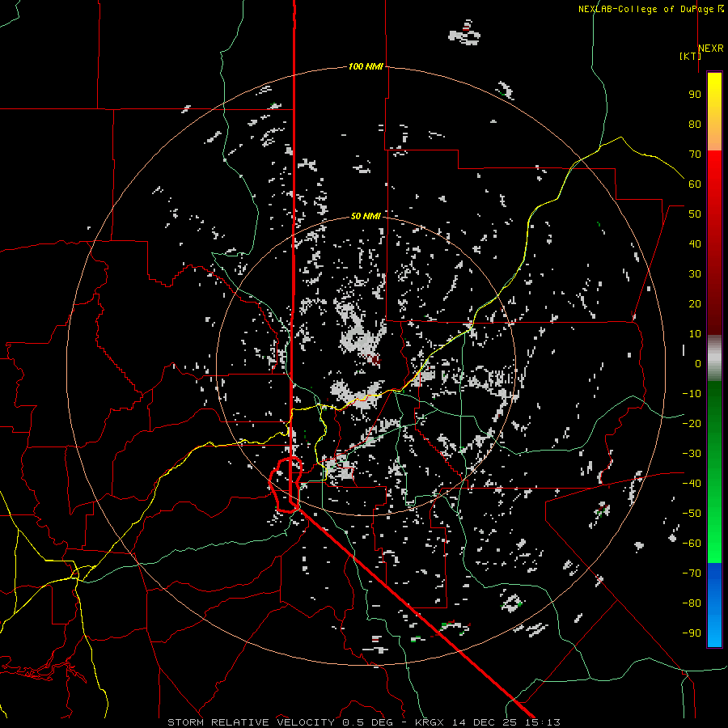Click the 20 value on the velocity scale
The height and width of the screenshot is (728, 728).
[695, 303]
